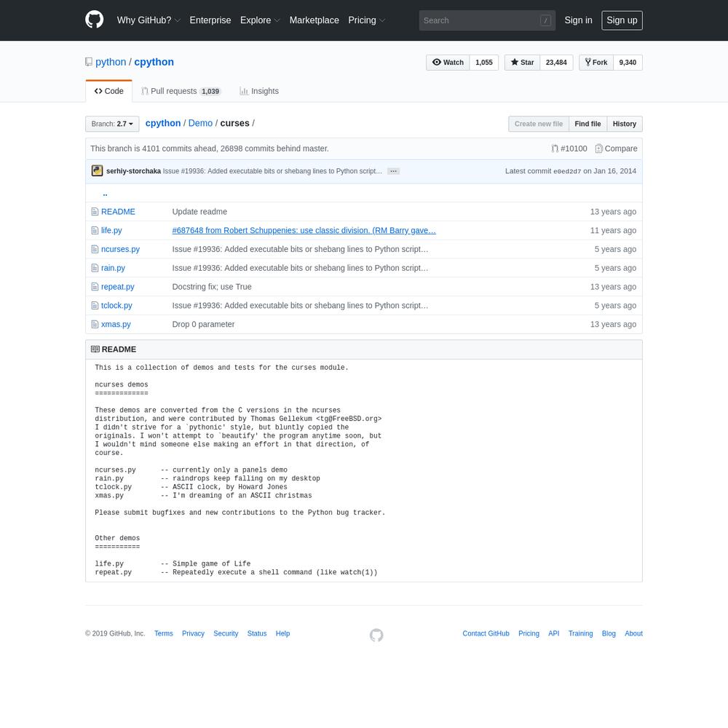The width and height of the screenshot is (728, 728).
Task: Switch to the Pull requests tab
Action: click(x=181, y=91)
